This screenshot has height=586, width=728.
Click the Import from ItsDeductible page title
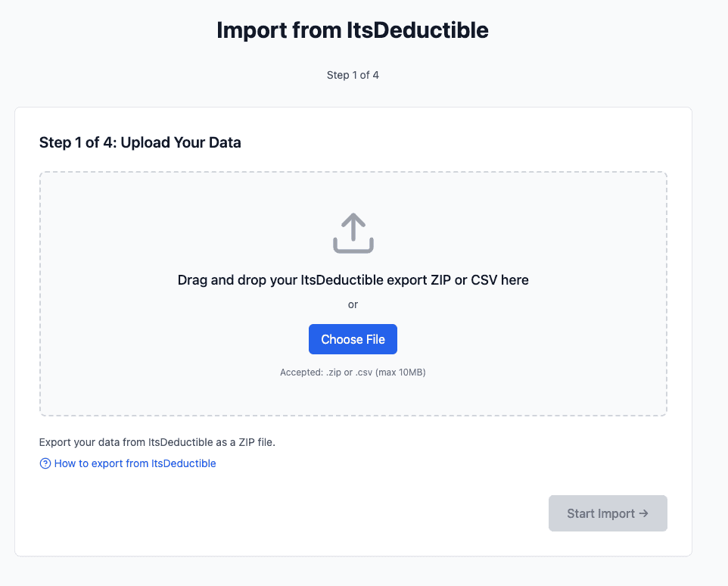[x=353, y=30]
